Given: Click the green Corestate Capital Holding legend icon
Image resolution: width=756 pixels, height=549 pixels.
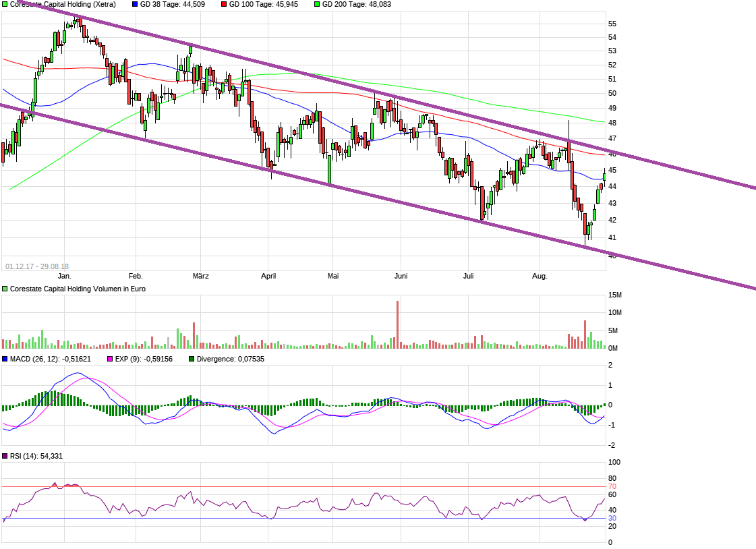Looking at the screenshot, I should [x=4, y=5].
